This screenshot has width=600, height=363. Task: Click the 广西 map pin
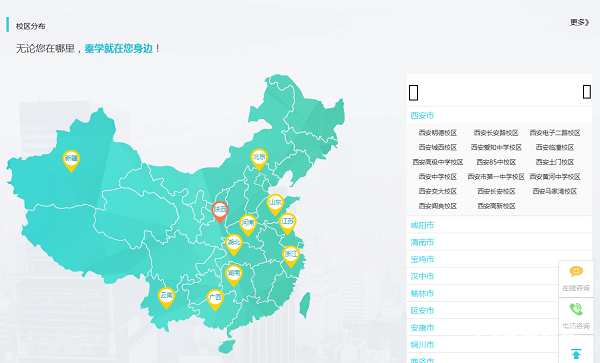click(215, 300)
